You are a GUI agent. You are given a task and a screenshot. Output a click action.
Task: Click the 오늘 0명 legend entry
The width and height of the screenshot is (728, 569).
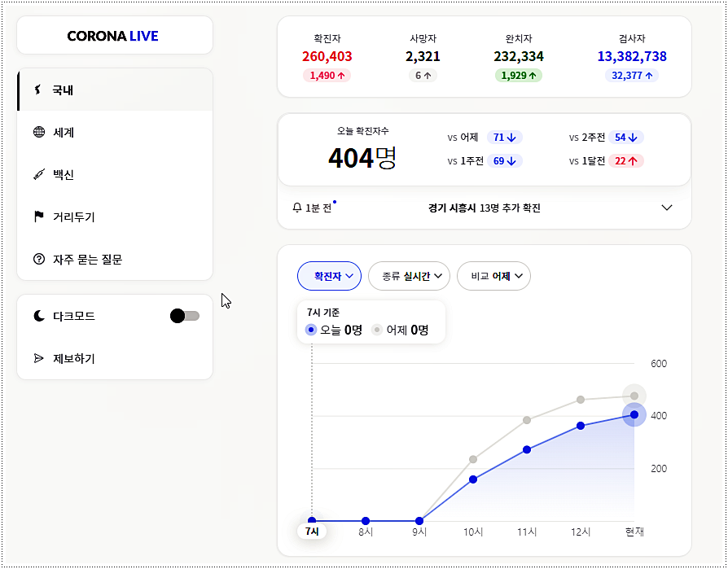tap(334, 330)
